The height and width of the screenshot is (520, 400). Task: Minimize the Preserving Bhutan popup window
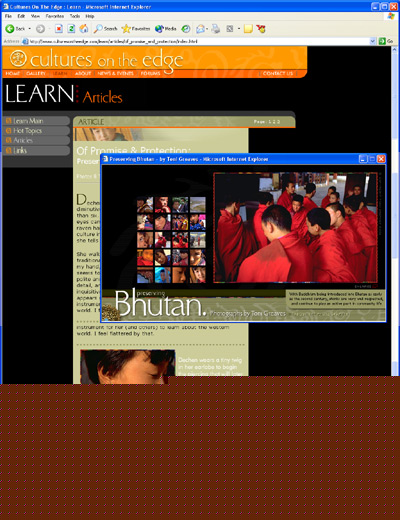(x=363, y=159)
